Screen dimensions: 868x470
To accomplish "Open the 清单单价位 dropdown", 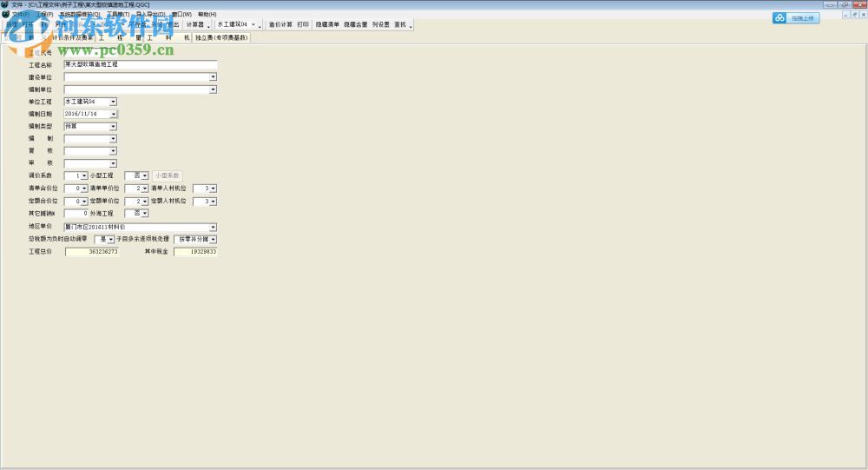I will (x=144, y=189).
